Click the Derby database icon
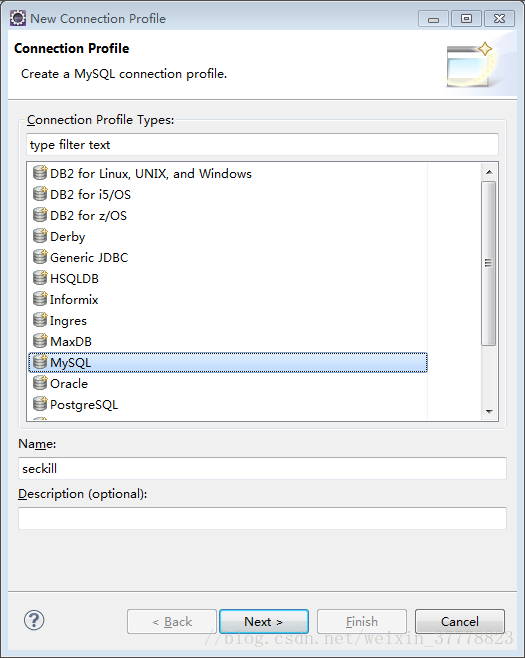 point(40,235)
